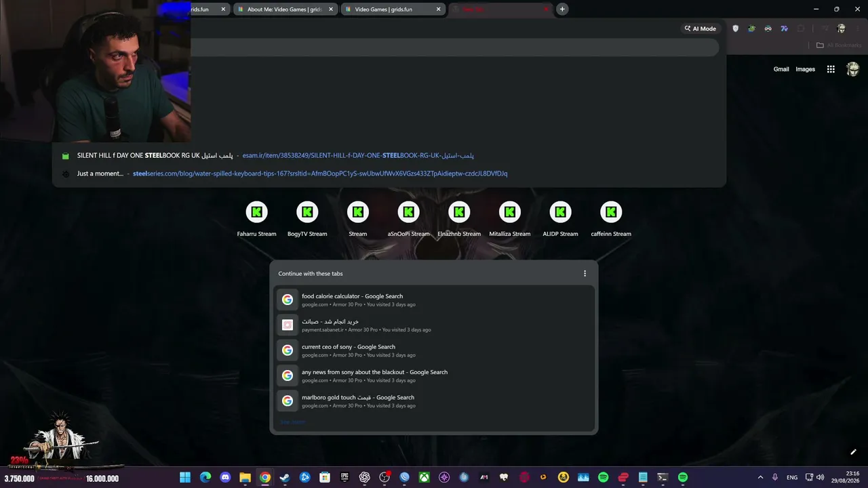Click the shield extension icon in the toolbar
The width and height of the screenshot is (868, 488).
click(x=736, y=28)
